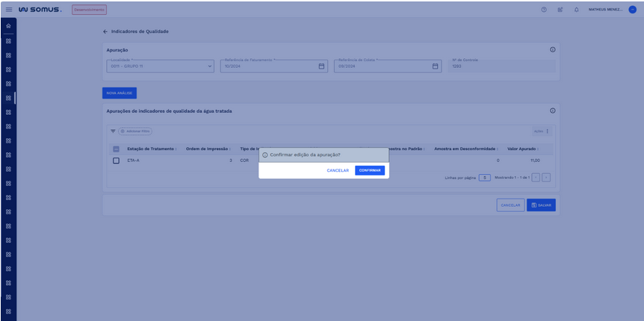Open the notifications bell

(576, 10)
